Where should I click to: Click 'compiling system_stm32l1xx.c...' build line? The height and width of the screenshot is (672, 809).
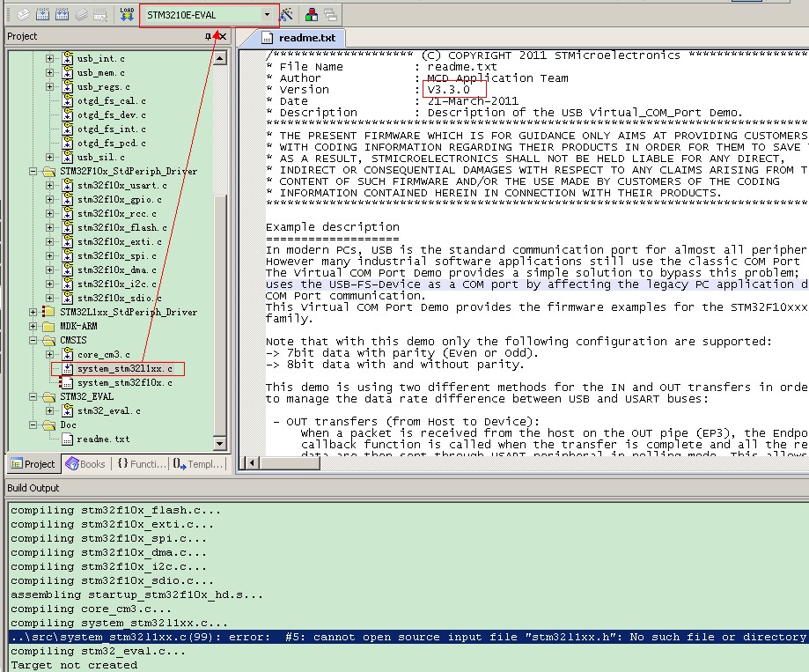point(119,623)
